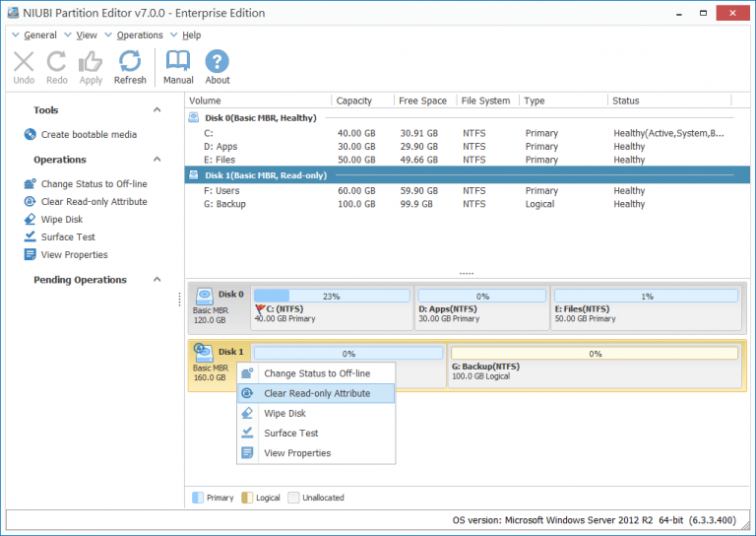Click Disk 0 icon in volume list
Viewport: 756px width, 536px height.
coord(193,117)
